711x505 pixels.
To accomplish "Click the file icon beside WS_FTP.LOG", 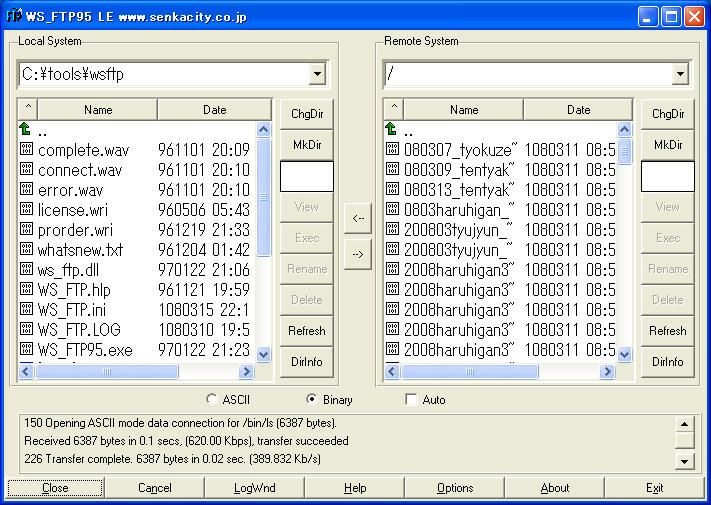I will [x=26, y=329].
